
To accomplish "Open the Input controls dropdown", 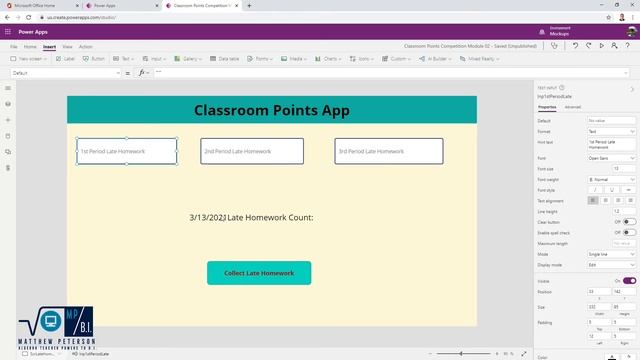I will point(154,59).
